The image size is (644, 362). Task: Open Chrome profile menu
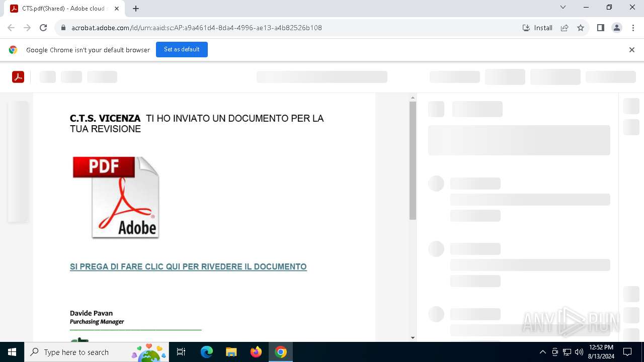coord(617,28)
